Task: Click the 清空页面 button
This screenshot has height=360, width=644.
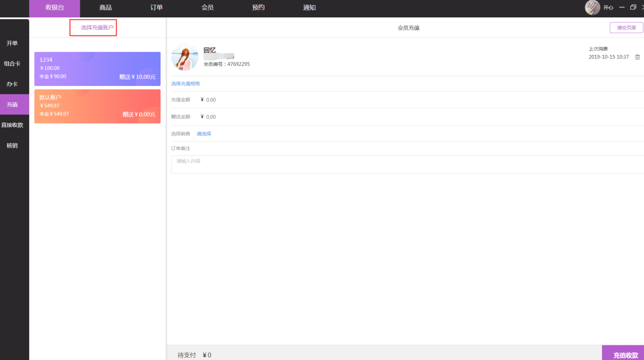Action: (x=626, y=28)
